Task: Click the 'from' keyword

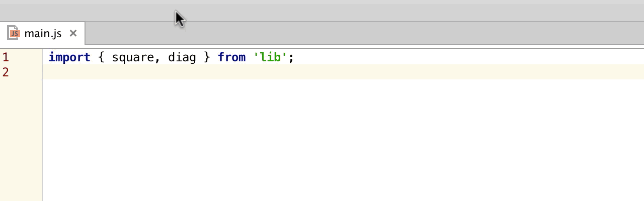Action: (x=231, y=57)
